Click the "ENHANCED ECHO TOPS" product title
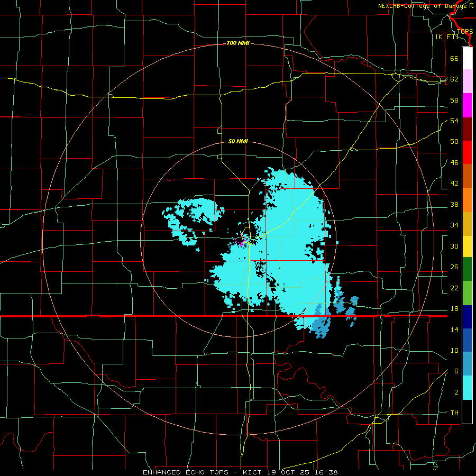This screenshot has width=476, height=476. coord(186,472)
